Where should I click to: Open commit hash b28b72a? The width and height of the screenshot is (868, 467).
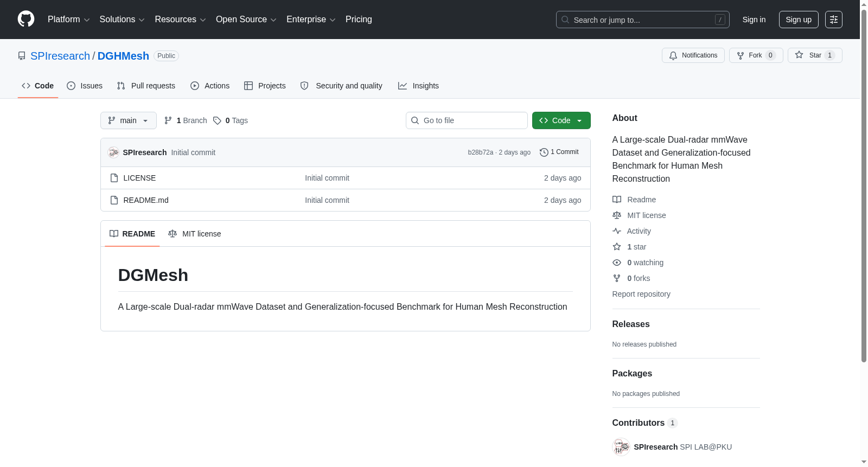[x=480, y=152]
